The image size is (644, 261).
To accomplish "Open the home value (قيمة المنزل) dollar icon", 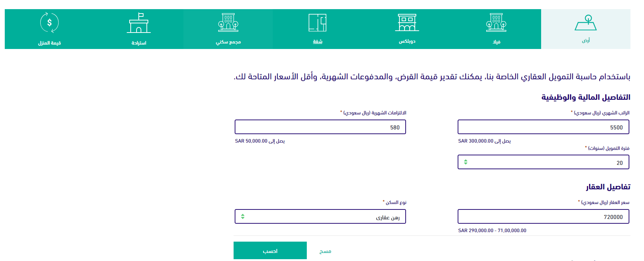I will click(49, 23).
